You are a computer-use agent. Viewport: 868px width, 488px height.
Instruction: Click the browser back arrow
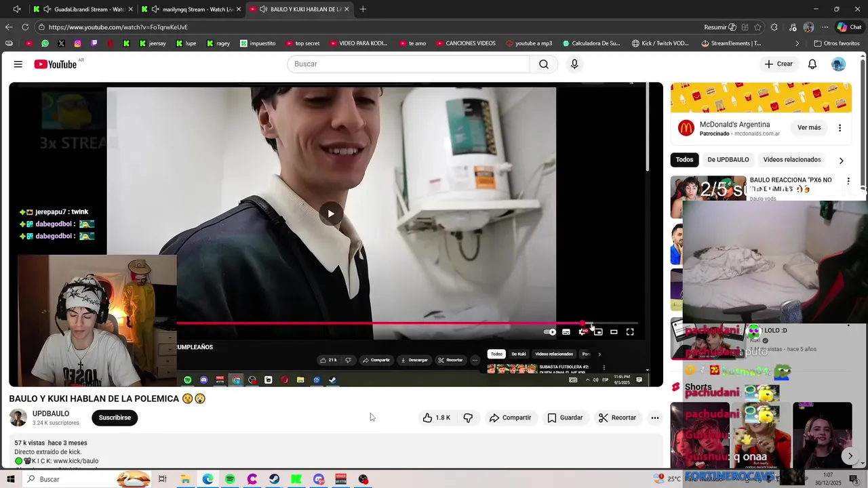9,27
